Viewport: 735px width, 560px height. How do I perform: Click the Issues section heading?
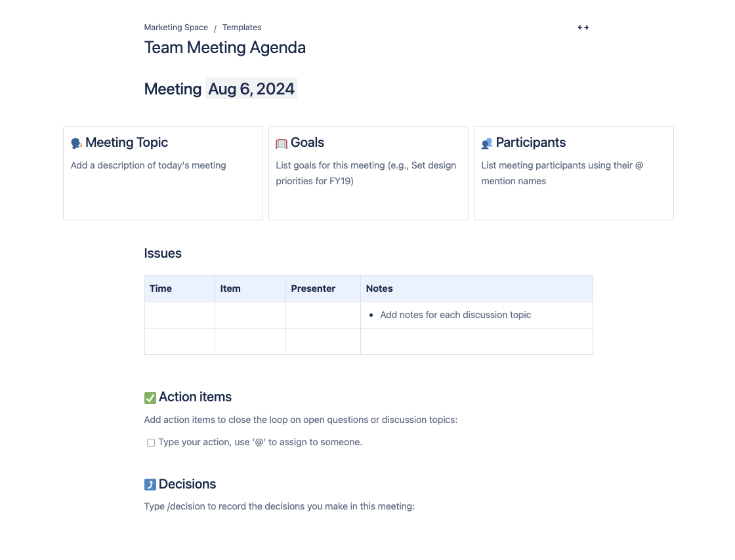click(163, 253)
